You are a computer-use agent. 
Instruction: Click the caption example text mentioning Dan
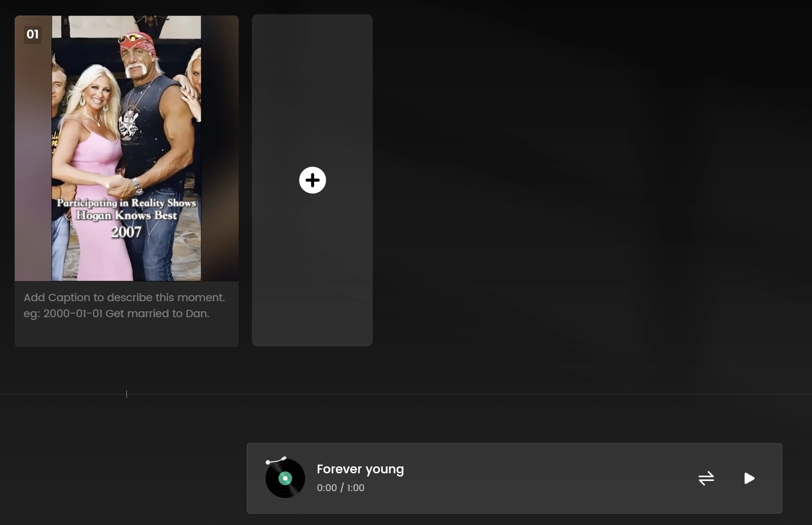116,314
